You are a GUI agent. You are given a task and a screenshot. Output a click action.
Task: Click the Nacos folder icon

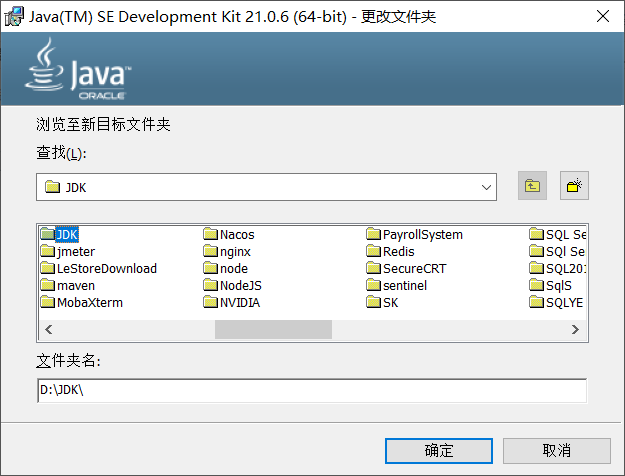pyautogui.click(x=210, y=235)
